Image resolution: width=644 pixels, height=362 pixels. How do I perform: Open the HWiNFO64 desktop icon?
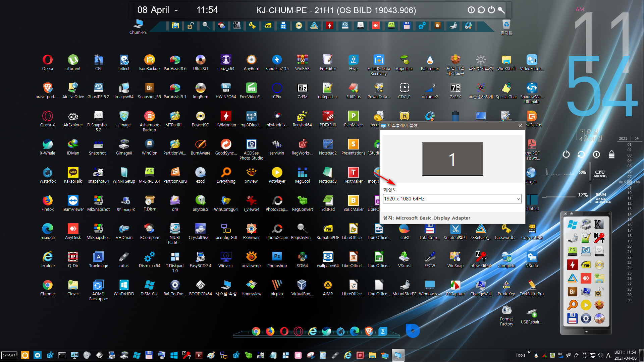(x=226, y=90)
